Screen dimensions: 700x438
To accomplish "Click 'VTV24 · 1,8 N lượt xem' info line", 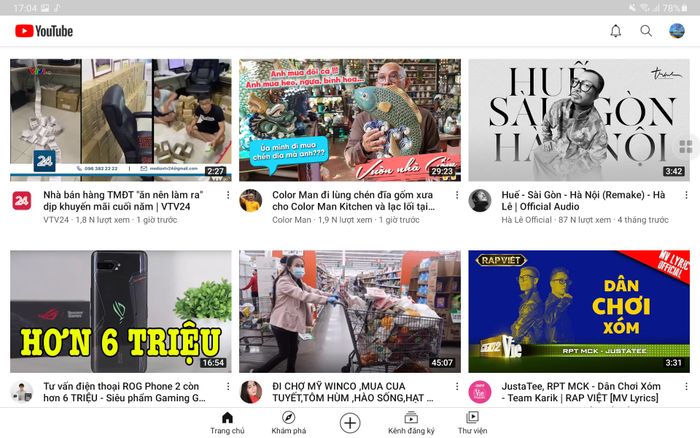I will tap(110, 220).
